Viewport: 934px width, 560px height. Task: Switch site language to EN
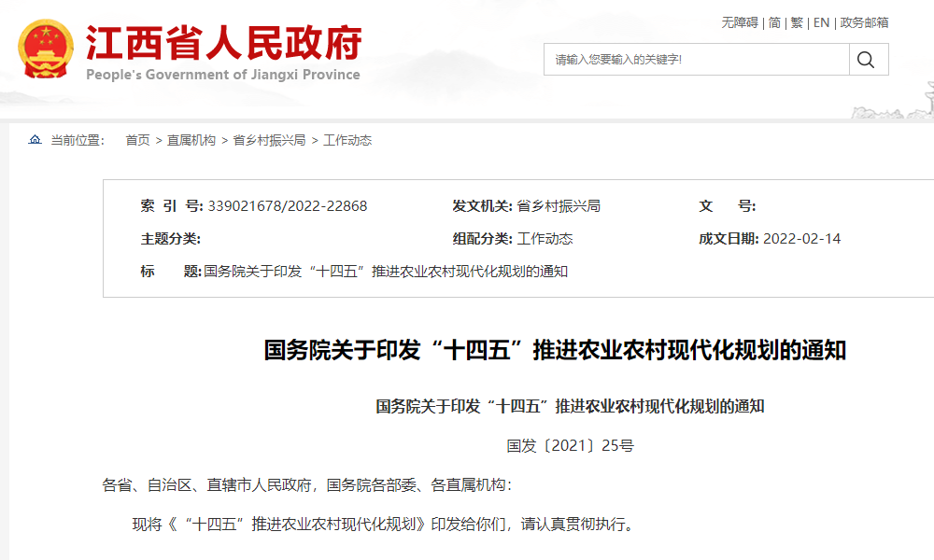pyautogui.click(x=821, y=22)
